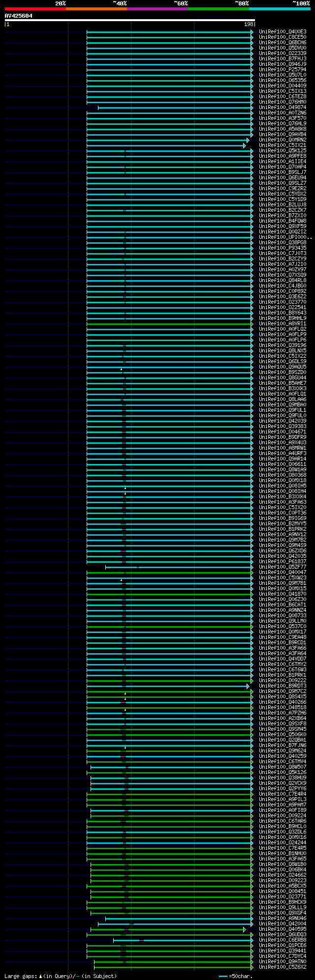315x980 pixels.
Task: Select label UniRef100_B6CAT1
Action: coord(283,605)
